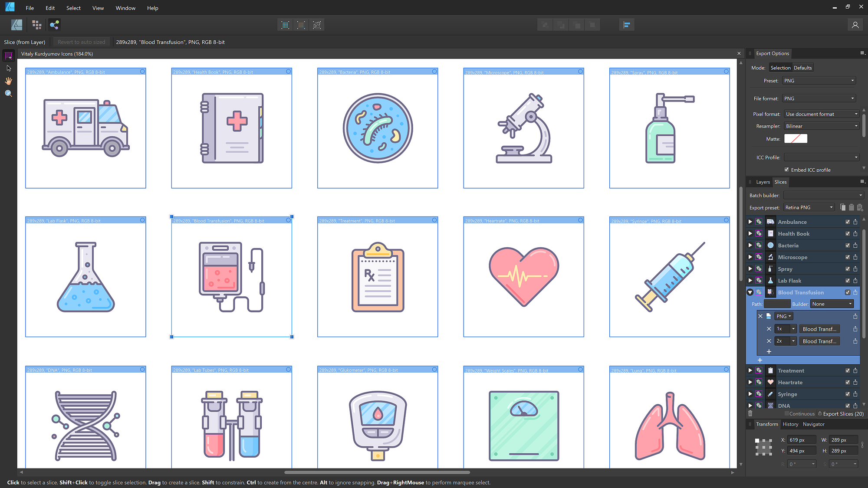Open the Export preset Retina PNG dropdown

tap(809, 207)
